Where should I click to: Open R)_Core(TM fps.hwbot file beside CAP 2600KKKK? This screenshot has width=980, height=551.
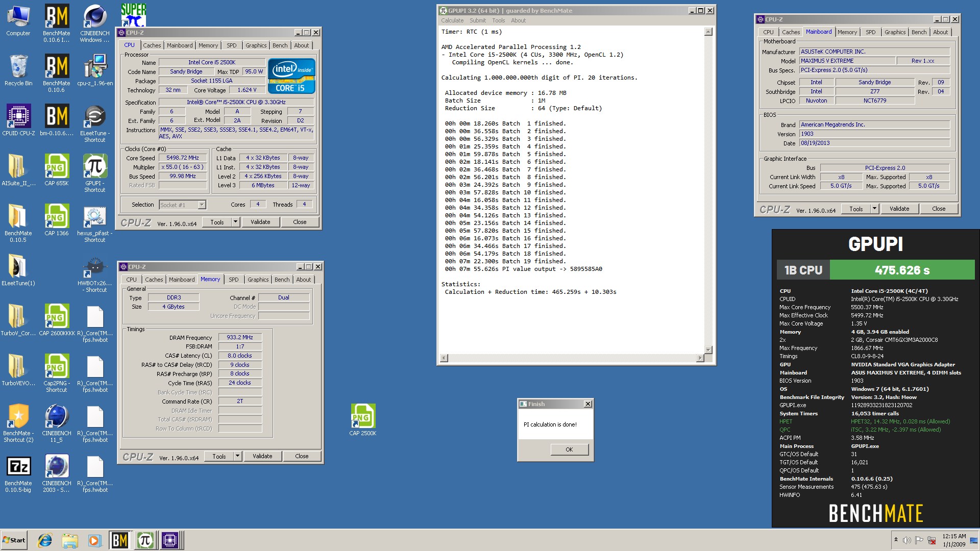click(x=95, y=323)
